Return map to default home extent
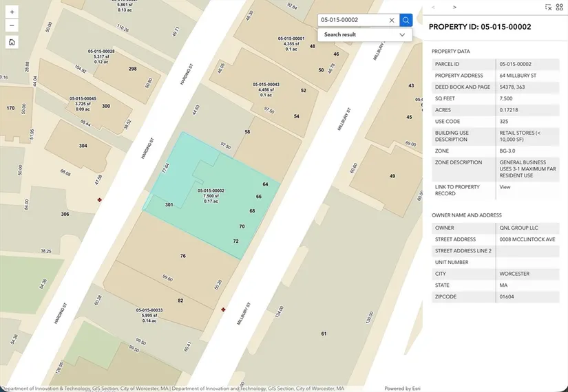Screen dimensions: 568x392 [x=12, y=42]
